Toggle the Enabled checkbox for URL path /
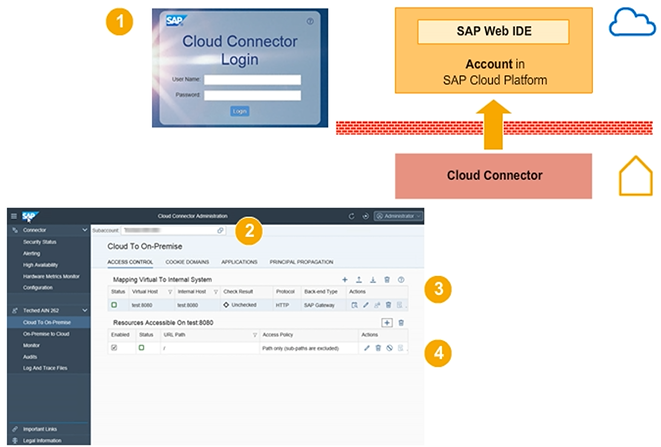Screen dimensions: 661x447 tap(113, 347)
